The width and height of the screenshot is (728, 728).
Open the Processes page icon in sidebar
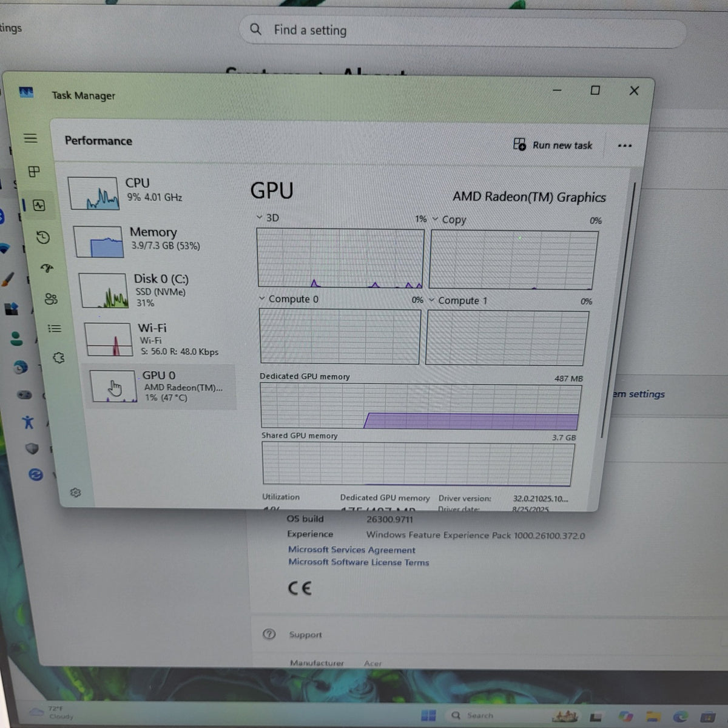pyautogui.click(x=34, y=172)
